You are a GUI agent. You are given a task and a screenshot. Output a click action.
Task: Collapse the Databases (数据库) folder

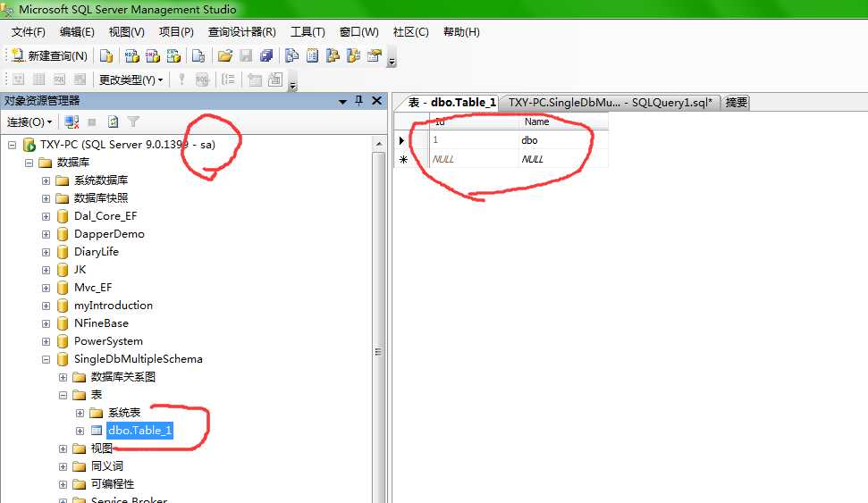coord(29,163)
